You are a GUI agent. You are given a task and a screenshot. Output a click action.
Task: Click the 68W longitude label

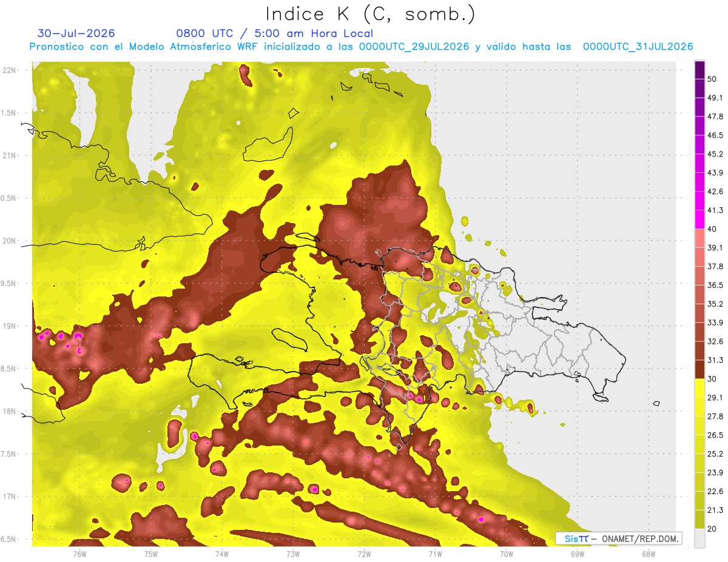pyautogui.click(x=649, y=554)
